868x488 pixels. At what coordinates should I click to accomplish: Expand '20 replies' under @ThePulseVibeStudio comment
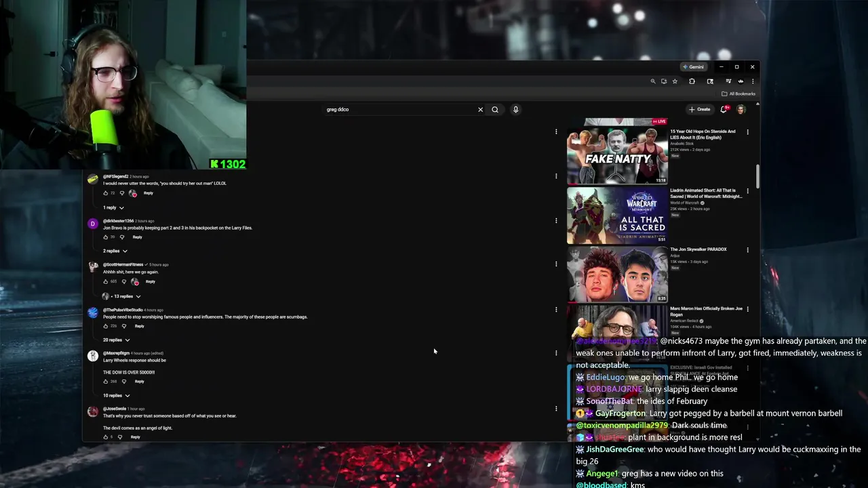click(116, 340)
